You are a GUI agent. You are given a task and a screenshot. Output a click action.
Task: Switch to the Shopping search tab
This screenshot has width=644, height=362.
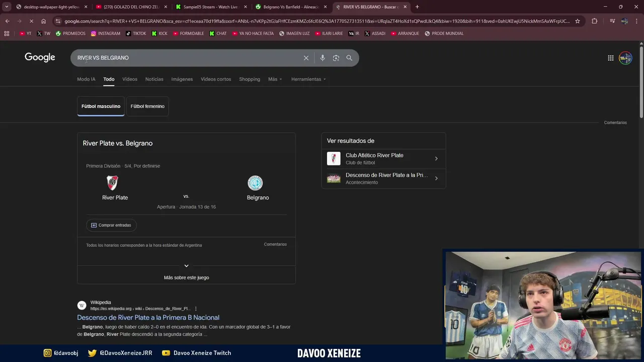[250, 79]
